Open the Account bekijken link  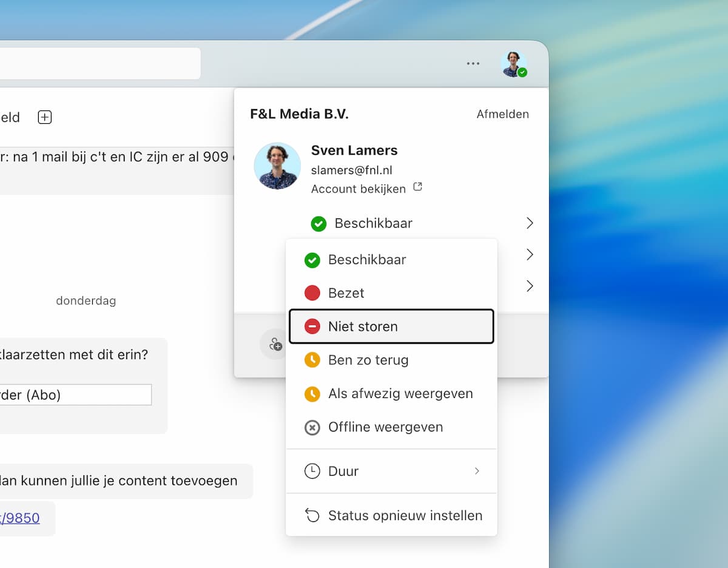click(359, 189)
